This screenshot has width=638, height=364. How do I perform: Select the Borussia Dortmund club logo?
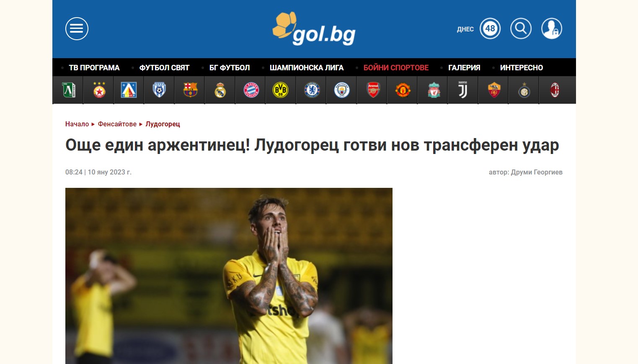[x=281, y=90]
